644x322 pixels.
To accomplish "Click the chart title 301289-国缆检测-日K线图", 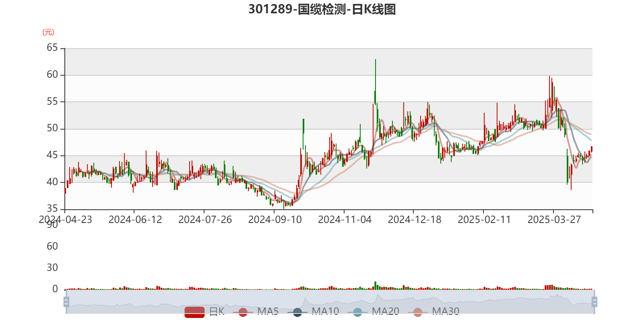I will (322, 9).
